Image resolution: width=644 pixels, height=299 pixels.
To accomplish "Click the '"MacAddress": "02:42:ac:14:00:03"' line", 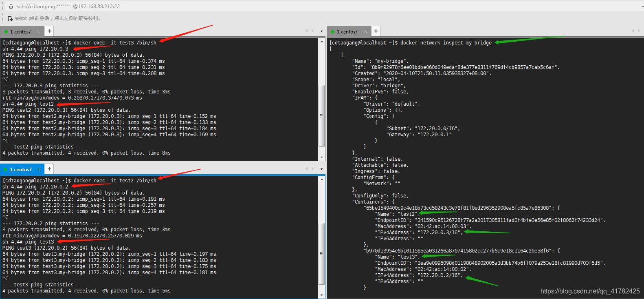I will 423,226.
